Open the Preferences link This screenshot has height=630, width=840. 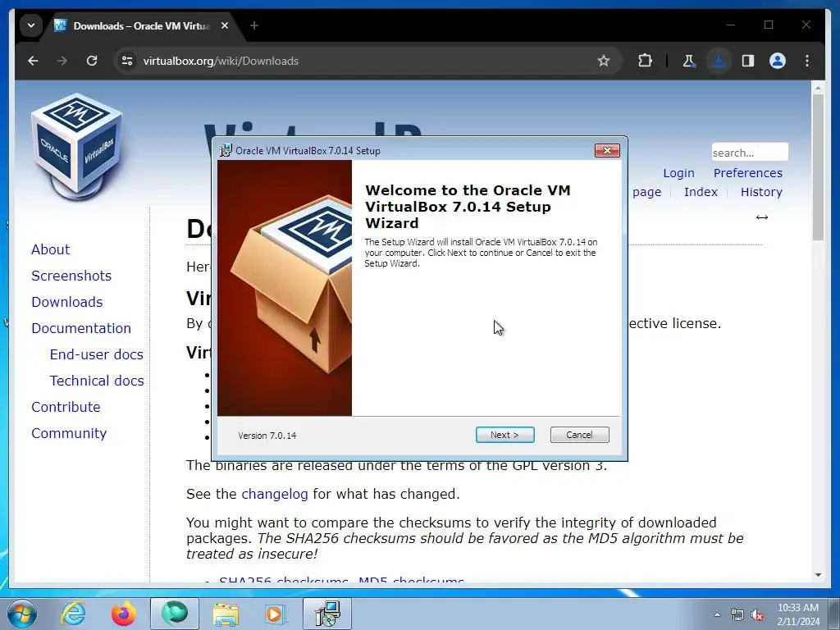pos(748,173)
